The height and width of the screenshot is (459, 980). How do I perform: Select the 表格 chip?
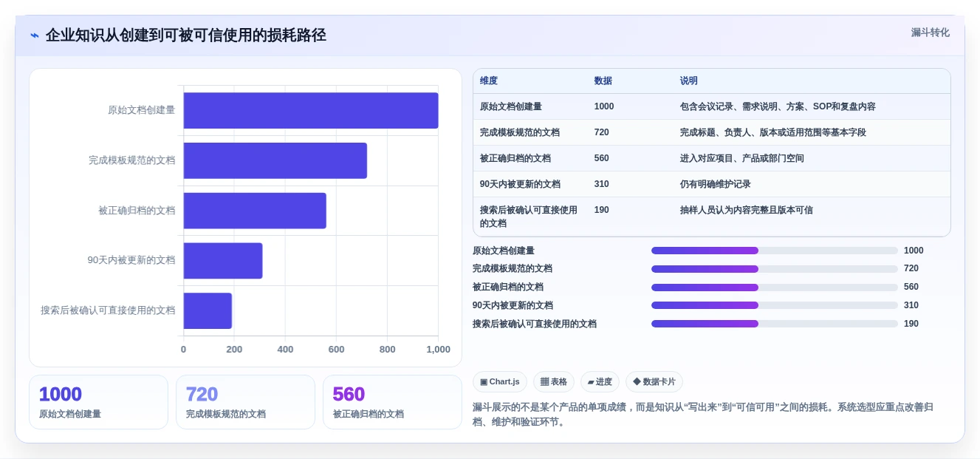[554, 381]
